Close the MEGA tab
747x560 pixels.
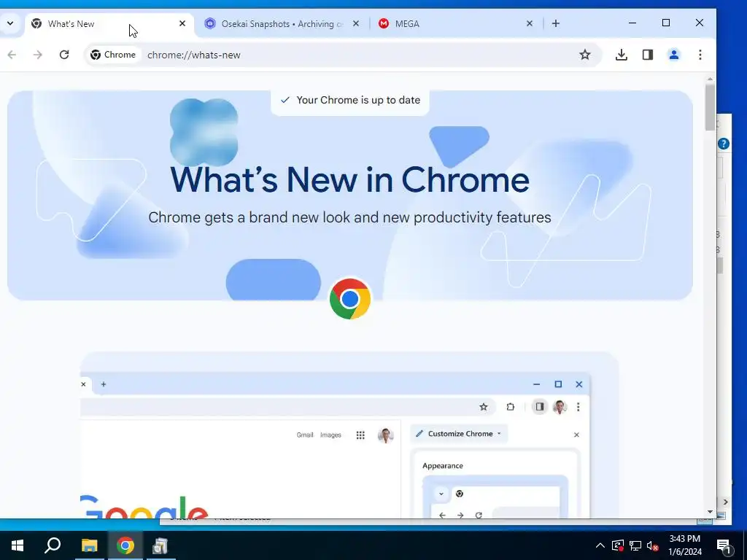(530, 23)
